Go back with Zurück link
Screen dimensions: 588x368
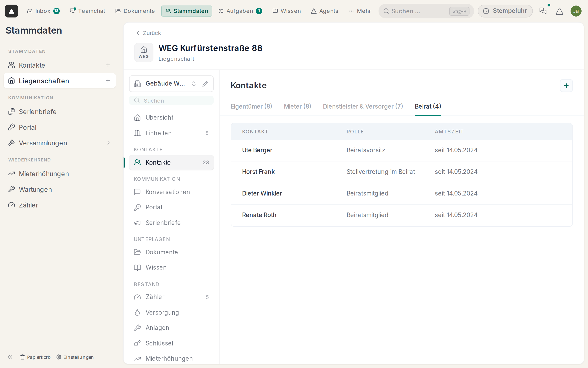pyautogui.click(x=148, y=33)
